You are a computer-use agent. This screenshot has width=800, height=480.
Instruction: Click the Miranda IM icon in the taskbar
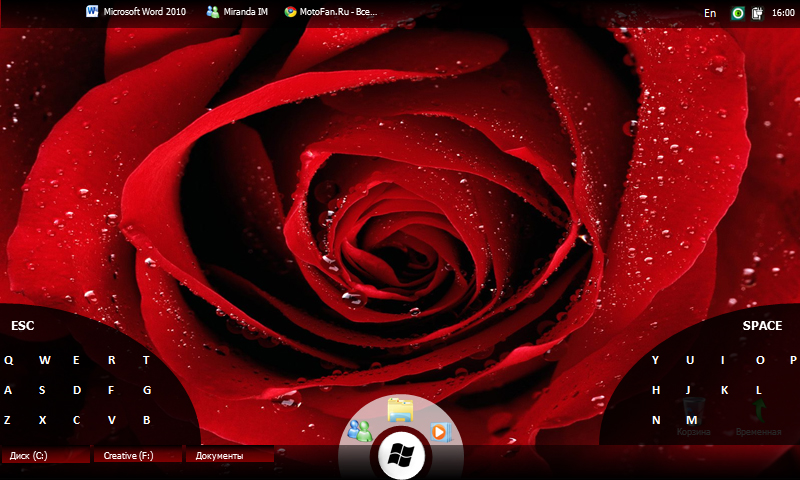pos(212,12)
